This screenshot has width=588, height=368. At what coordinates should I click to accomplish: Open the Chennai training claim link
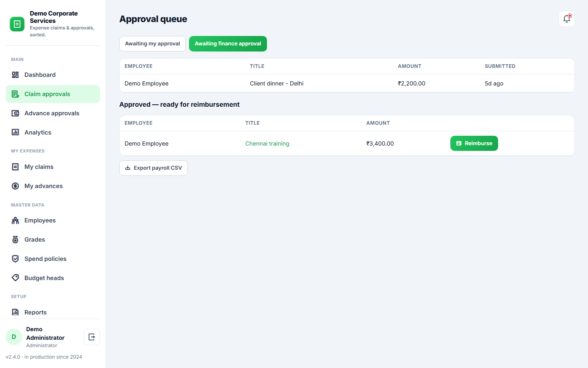tap(267, 144)
